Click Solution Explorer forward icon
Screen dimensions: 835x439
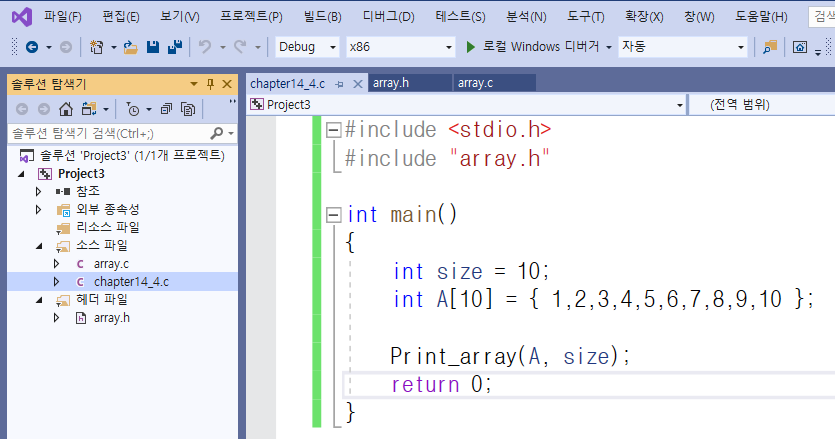click(44, 109)
